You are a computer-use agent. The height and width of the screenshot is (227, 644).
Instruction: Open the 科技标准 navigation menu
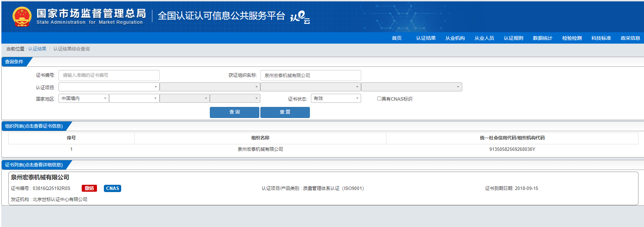coord(601,38)
